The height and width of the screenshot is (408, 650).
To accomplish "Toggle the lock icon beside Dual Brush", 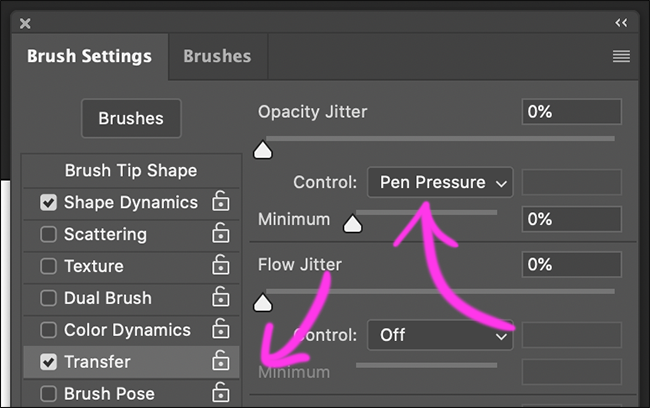I will (221, 298).
